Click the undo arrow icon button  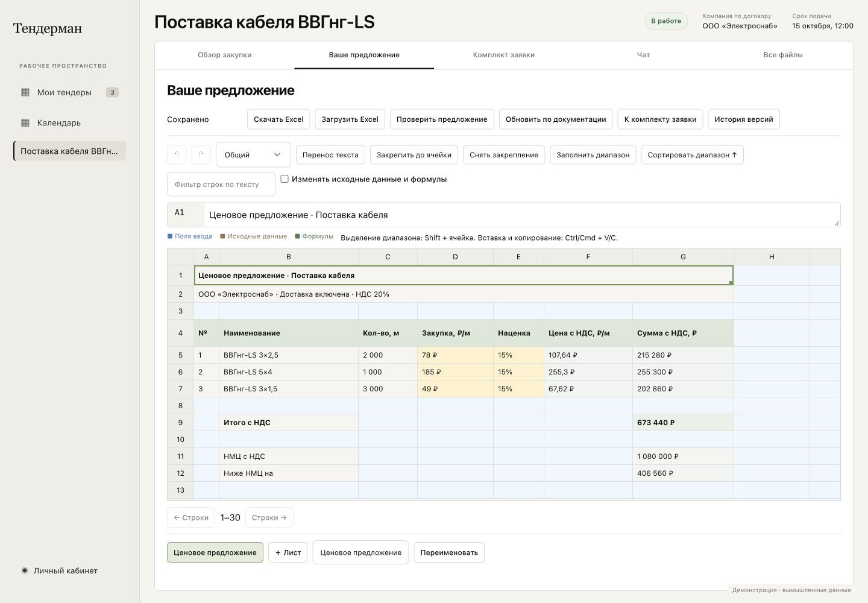pyautogui.click(x=177, y=155)
